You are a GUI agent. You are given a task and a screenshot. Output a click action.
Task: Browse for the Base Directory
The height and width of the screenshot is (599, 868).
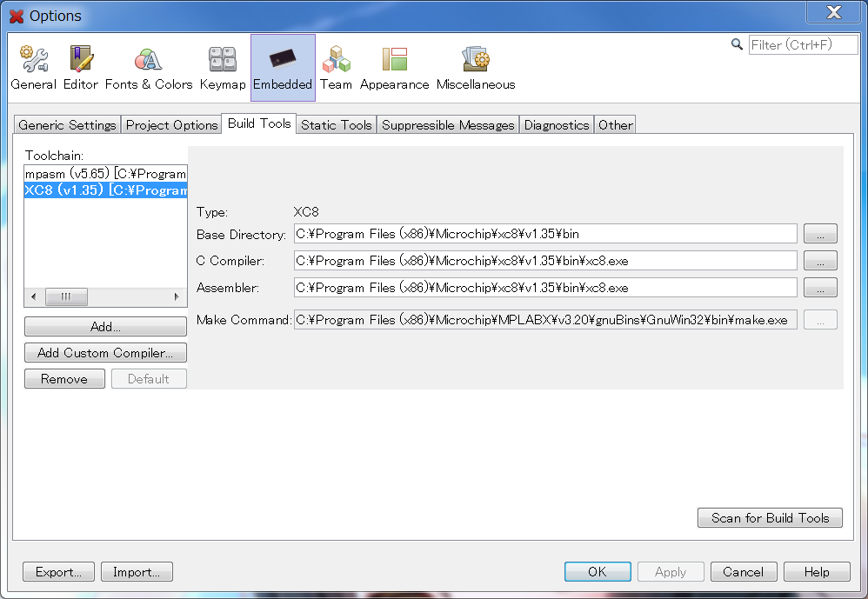[820, 234]
